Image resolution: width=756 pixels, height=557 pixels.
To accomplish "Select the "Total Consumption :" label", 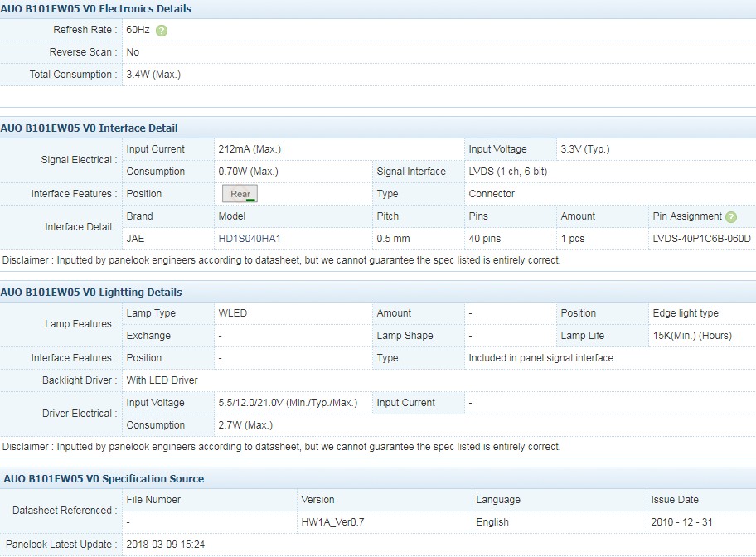I will [73, 75].
